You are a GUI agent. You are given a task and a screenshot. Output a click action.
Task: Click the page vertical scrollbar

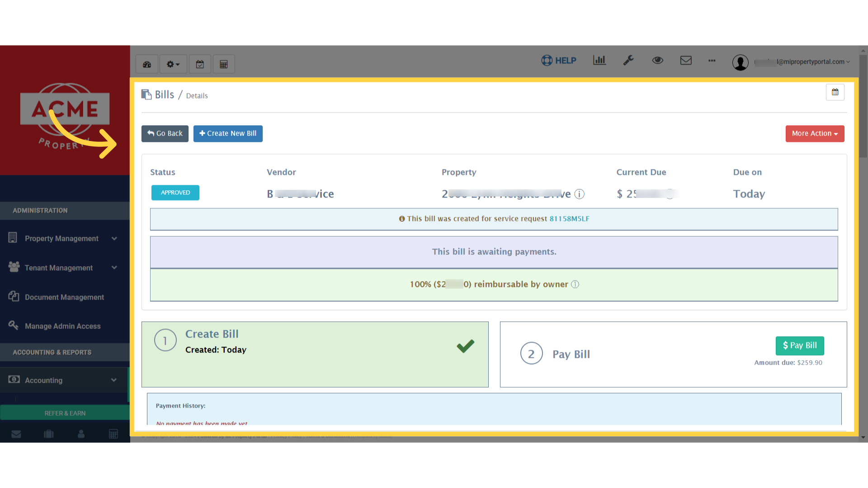(863, 106)
